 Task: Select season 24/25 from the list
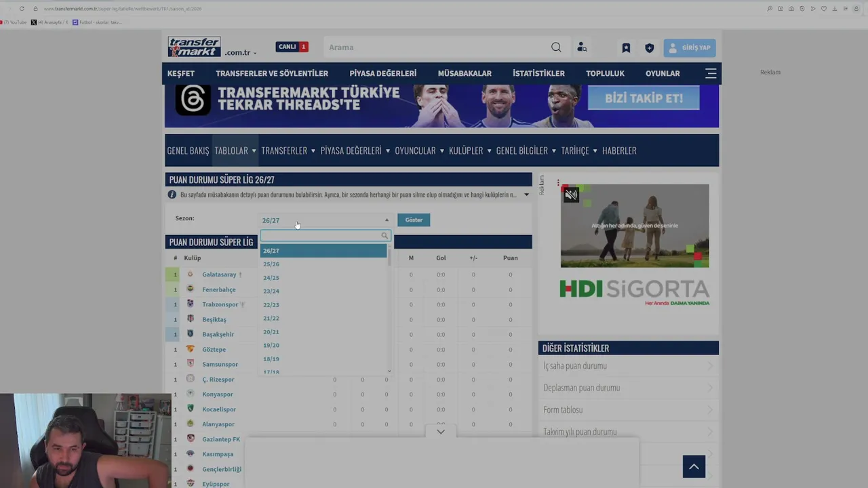coord(323,278)
